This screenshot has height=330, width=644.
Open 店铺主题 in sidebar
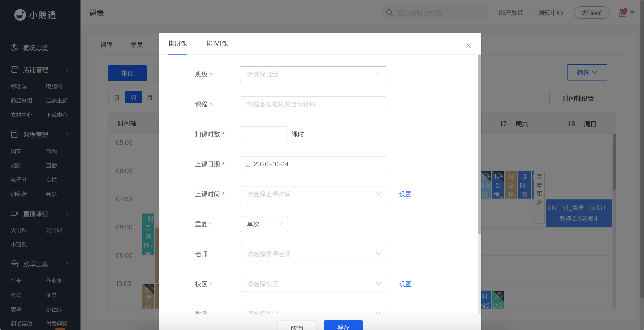point(57,101)
